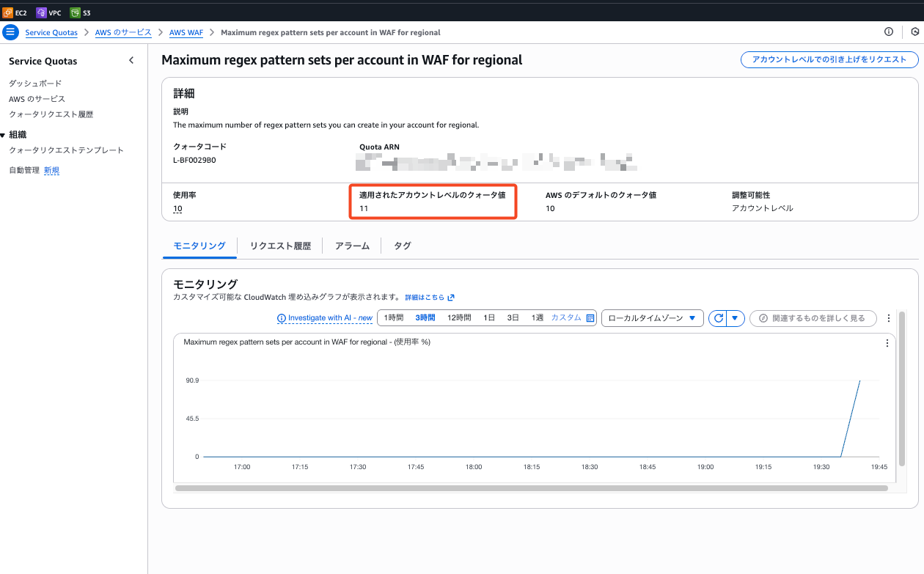Switch to the リクエスト履歴 tab
924x574 pixels.
click(x=280, y=246)
